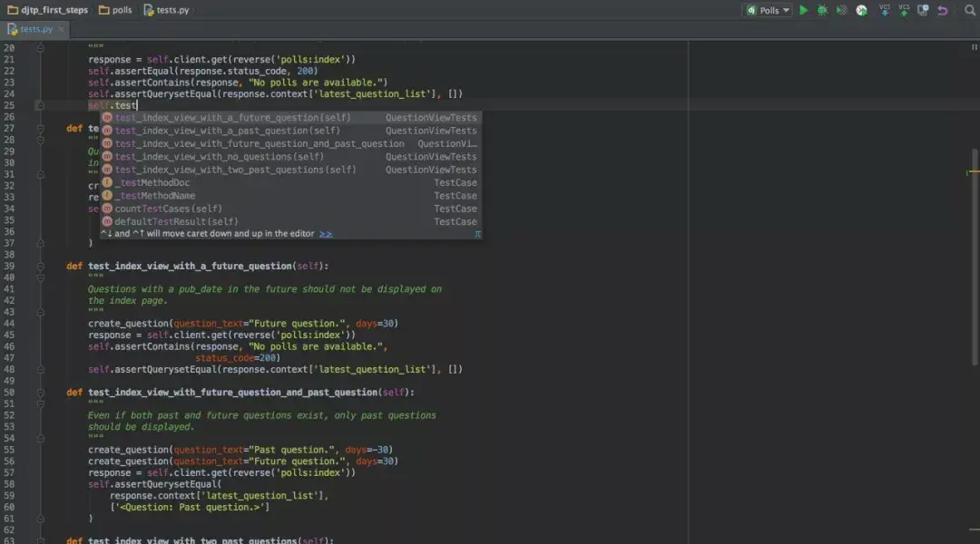Open the polls folder breadcrumb

click(x=115, y=10)
